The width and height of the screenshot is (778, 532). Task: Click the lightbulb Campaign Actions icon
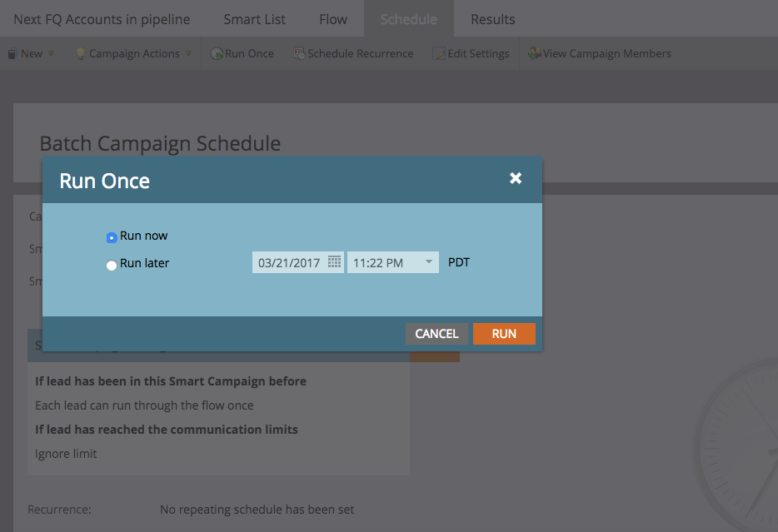click(x=80, y=53)
